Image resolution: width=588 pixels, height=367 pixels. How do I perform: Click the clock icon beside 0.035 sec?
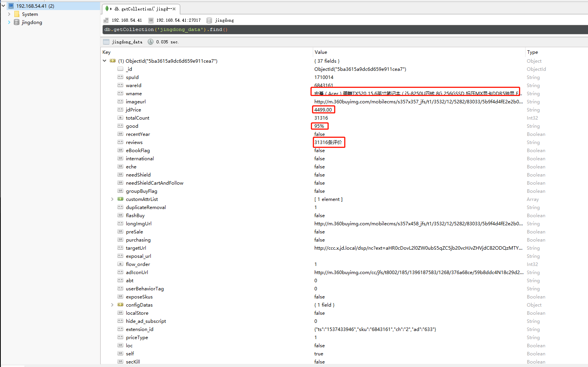[151, 42]
